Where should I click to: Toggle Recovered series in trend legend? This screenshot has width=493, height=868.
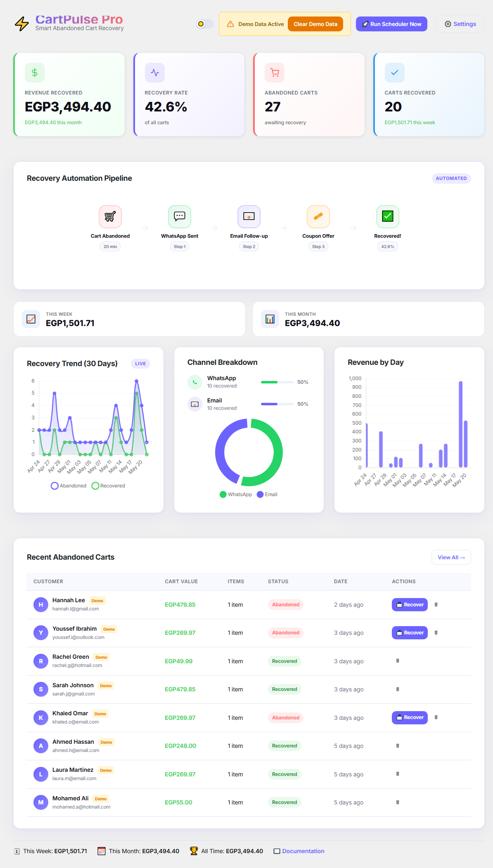pyautogui.click(x=108, y=486)
